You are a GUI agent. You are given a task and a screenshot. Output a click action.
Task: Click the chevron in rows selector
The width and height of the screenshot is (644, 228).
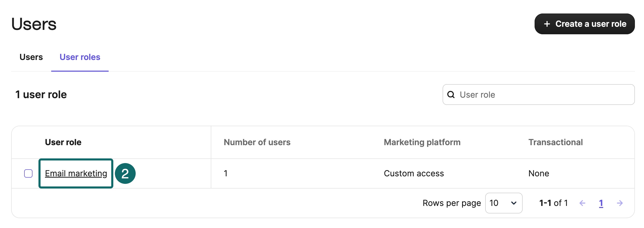[514, 203]
